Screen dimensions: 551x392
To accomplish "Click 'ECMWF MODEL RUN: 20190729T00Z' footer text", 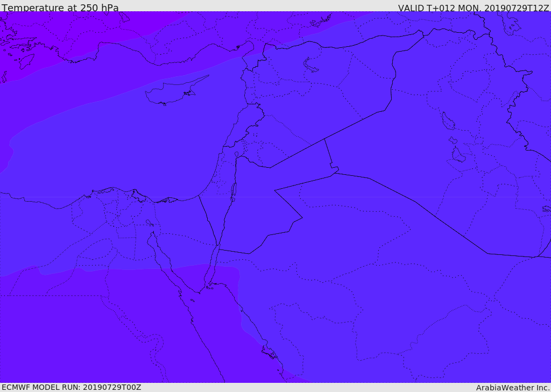I will pos(72,387).
